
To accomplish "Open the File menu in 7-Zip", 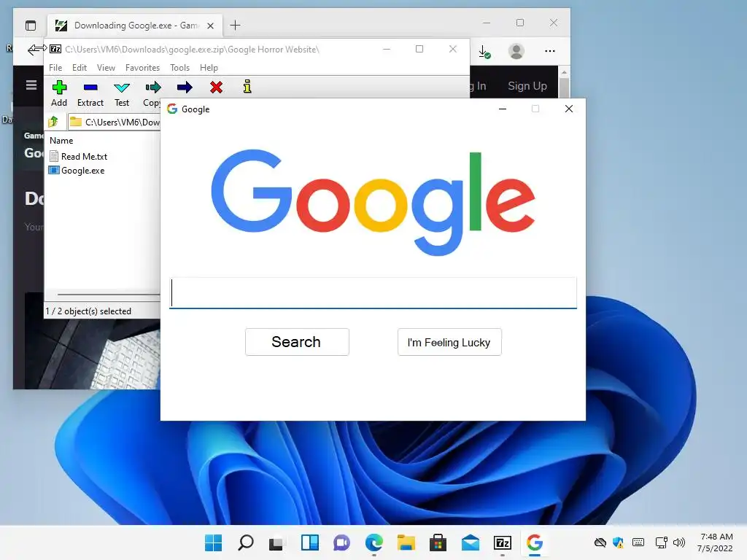I will coord(55,68).
